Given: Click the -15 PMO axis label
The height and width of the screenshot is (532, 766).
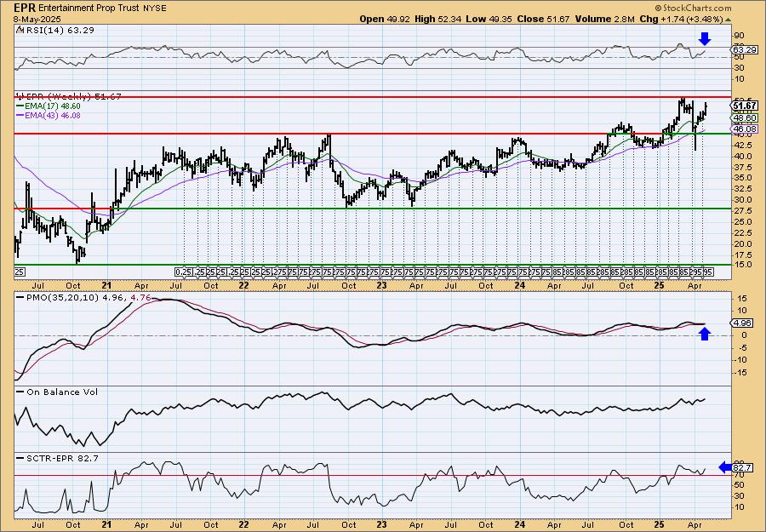Looking at the screenshot, I should tap(740, 372).
